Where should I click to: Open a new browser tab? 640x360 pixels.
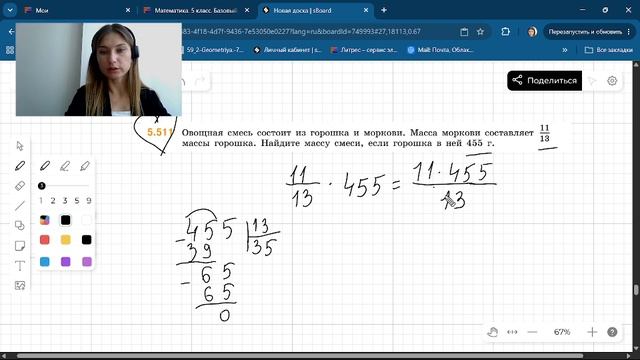tap(384, 10)
